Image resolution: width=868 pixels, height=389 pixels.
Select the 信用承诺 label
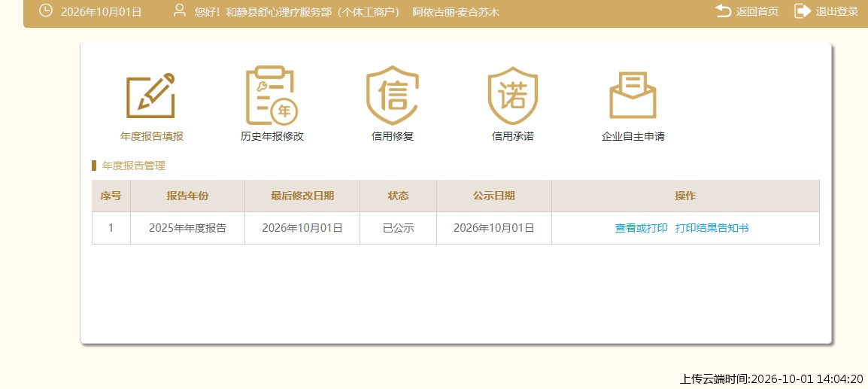tap(513, 136)
